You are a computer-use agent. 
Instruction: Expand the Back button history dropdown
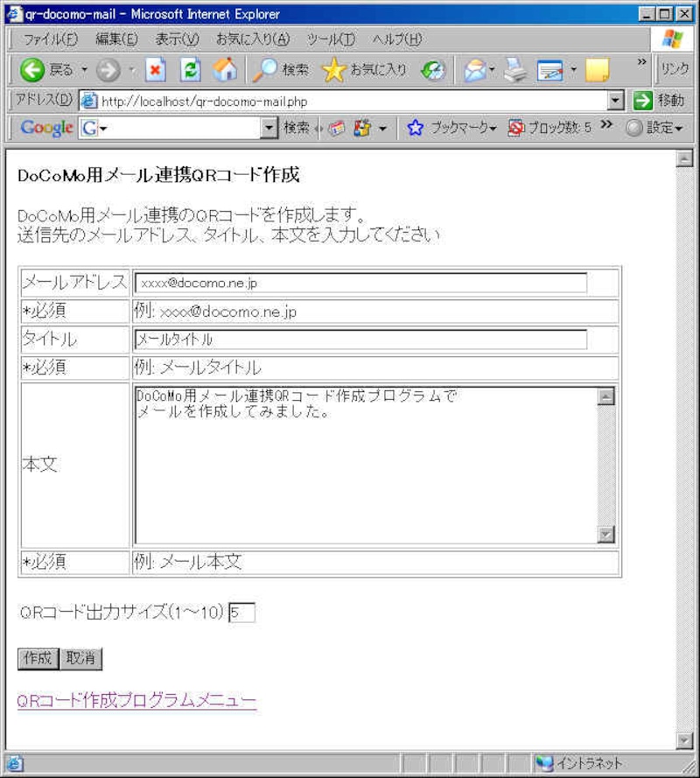pyautogui.click(x=84, y=69)
